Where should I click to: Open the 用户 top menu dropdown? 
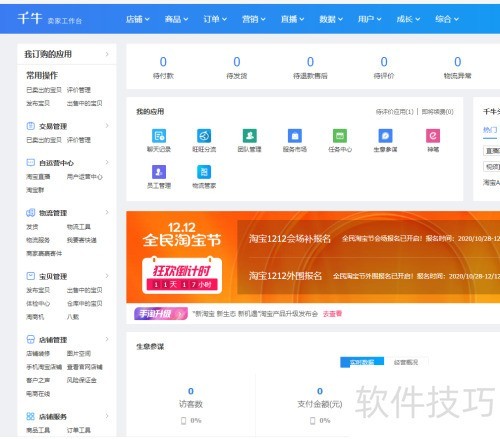point(370,19)
